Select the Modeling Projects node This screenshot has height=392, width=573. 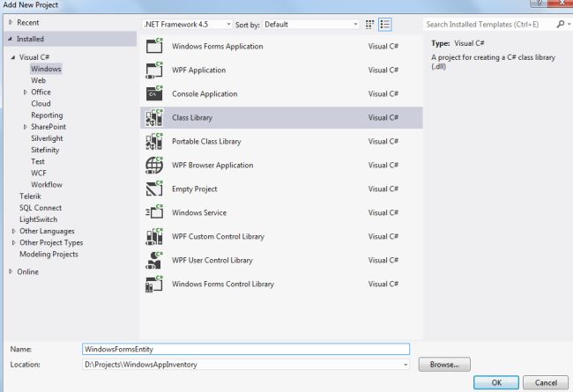[x=49, y=254]
